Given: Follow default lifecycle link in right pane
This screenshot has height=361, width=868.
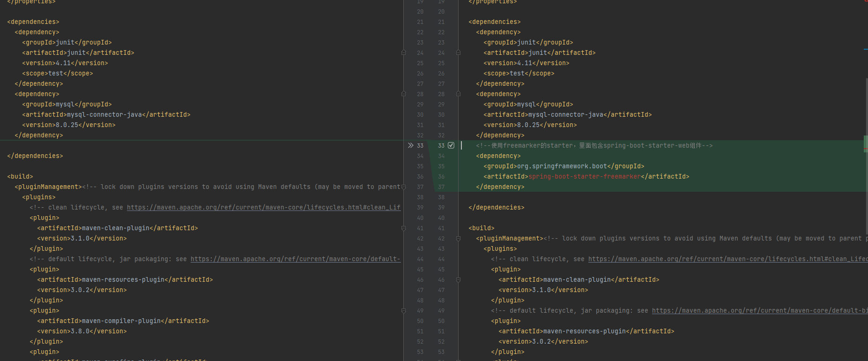Looking at the screenshot, I should click(x=759, y=310).
